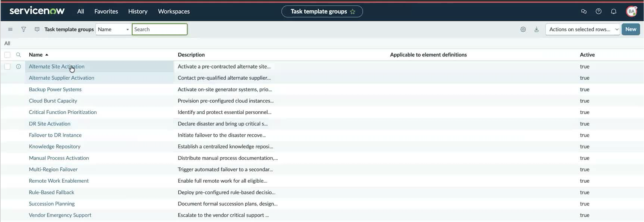Click 'Escalate to the vendor critical support' cell
Screen dimensions: 644x222
click(223, 215)
